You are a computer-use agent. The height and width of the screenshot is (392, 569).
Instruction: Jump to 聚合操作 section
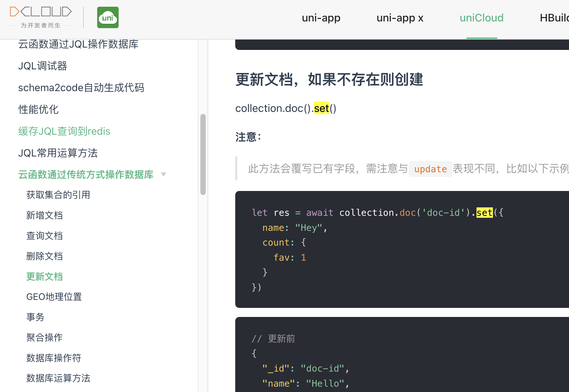tap(44, 338)
